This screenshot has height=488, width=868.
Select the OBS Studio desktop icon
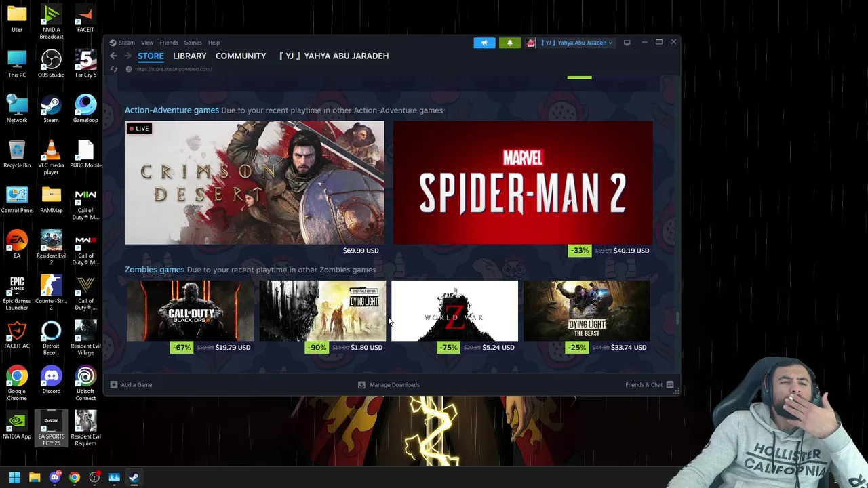(x=52, y=64)
